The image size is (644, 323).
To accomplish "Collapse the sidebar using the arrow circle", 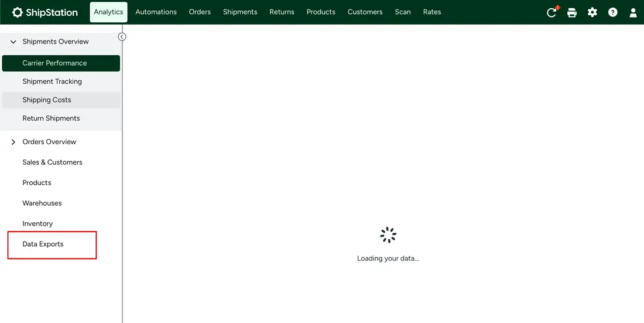I will point(122,36).
